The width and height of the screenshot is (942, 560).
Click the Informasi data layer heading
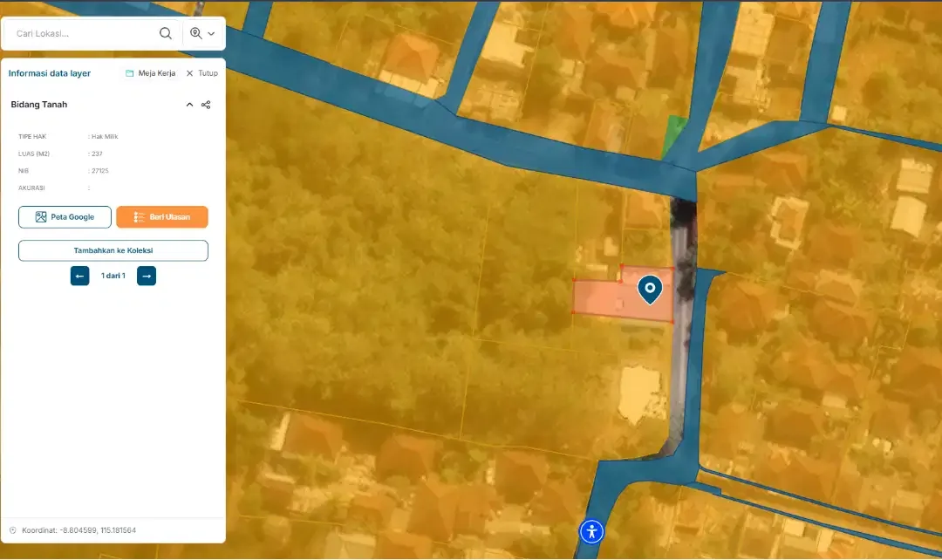pos(49,73)
